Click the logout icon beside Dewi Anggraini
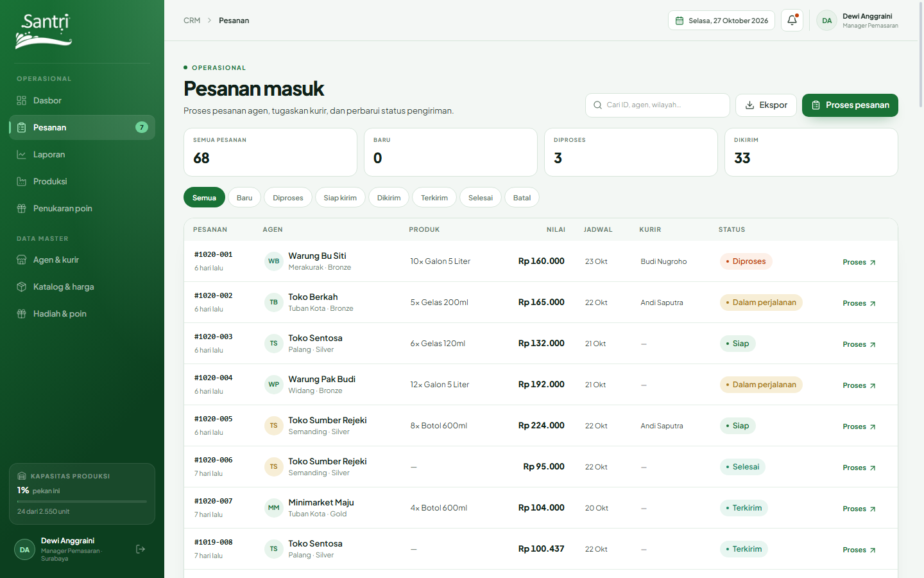This screenshot has height=578, width=924. [141, 549]
